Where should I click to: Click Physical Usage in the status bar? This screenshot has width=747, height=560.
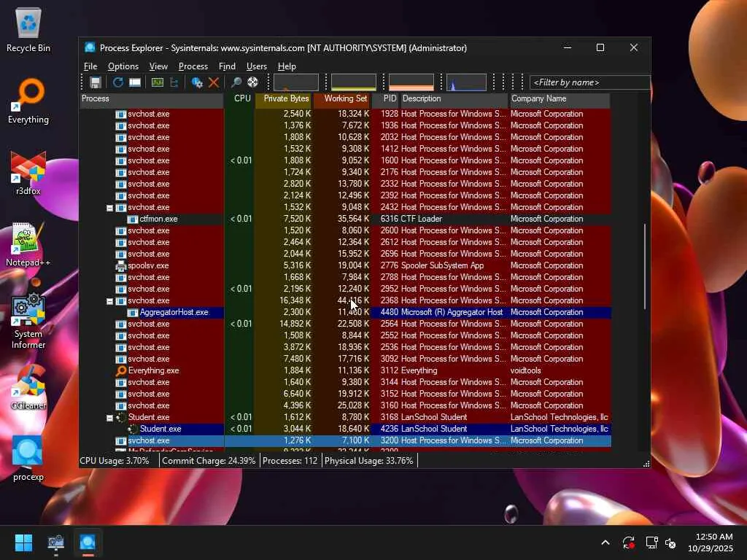[x=368, y=461]
